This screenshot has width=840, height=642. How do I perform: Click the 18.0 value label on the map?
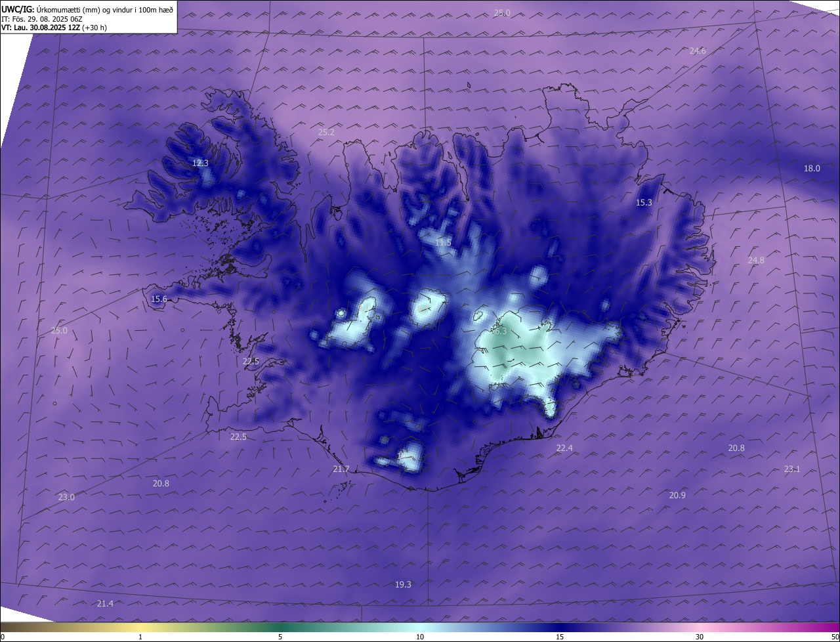pos(812,168)
